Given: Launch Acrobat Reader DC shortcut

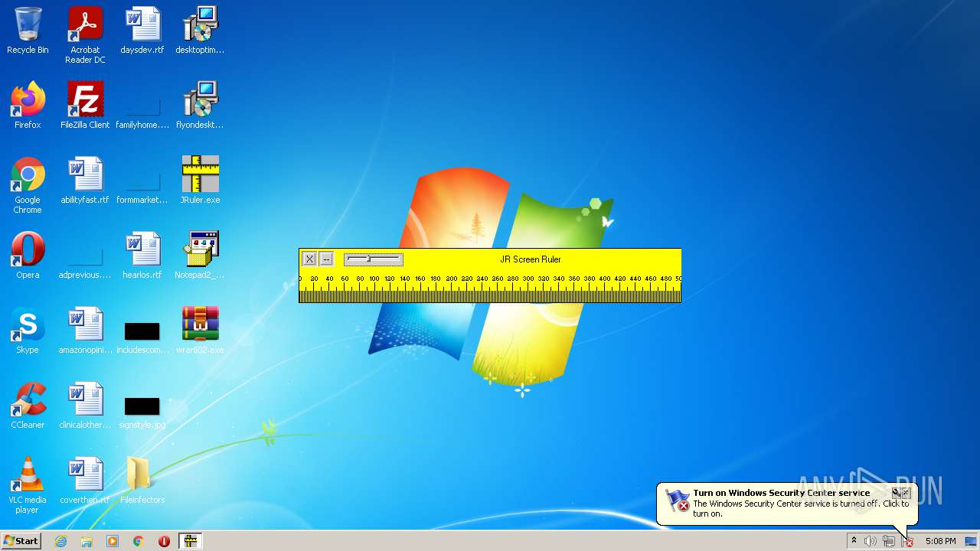Looking at the screenshot, I should (x=85, y=35).
